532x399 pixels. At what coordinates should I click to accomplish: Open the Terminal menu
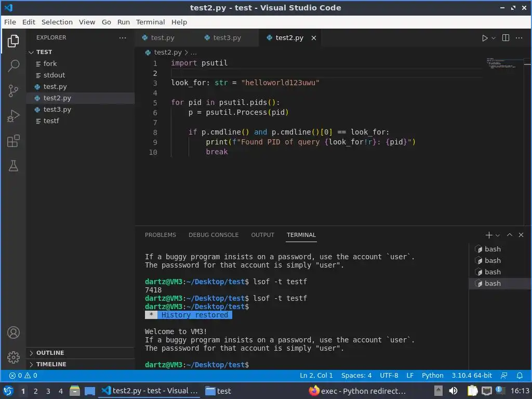[150, 22]
